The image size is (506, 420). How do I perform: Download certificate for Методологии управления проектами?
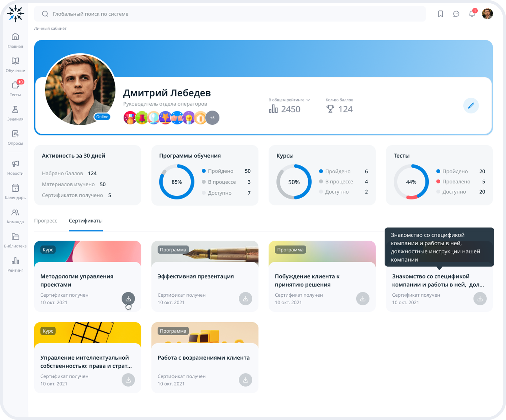tap(128, 299)
